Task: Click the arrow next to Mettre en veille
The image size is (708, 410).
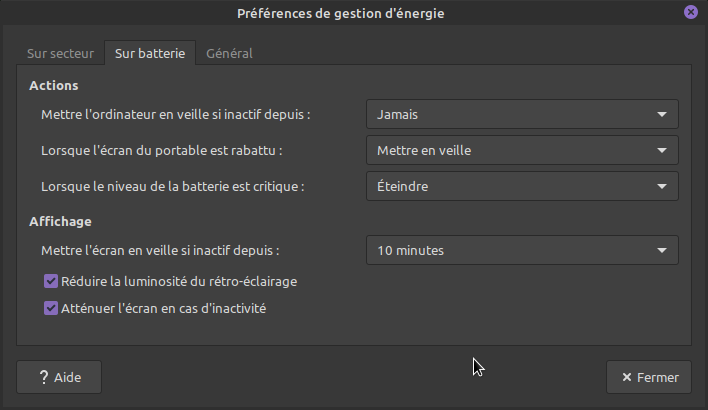Action: tap(662, 151)
